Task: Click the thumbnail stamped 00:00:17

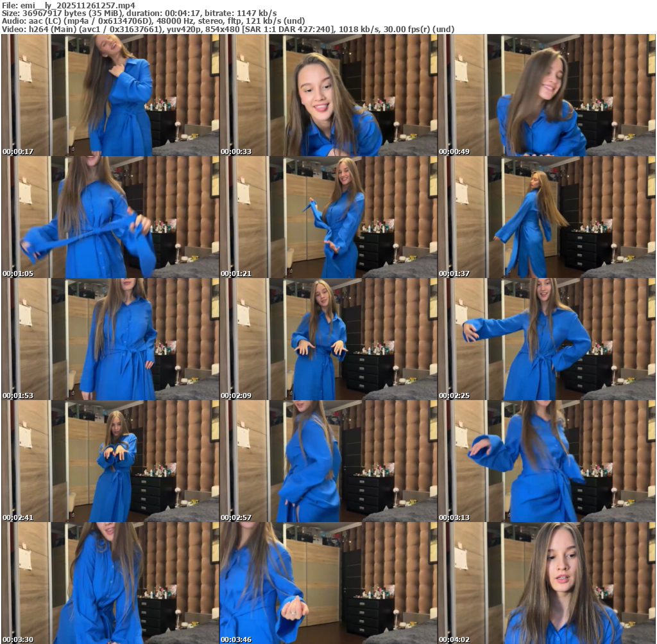Action: (110, 95)
